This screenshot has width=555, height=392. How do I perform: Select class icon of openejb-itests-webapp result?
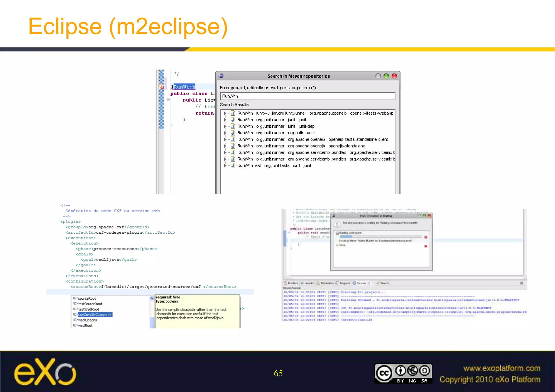pyautogui.click(x=233, y=113)
